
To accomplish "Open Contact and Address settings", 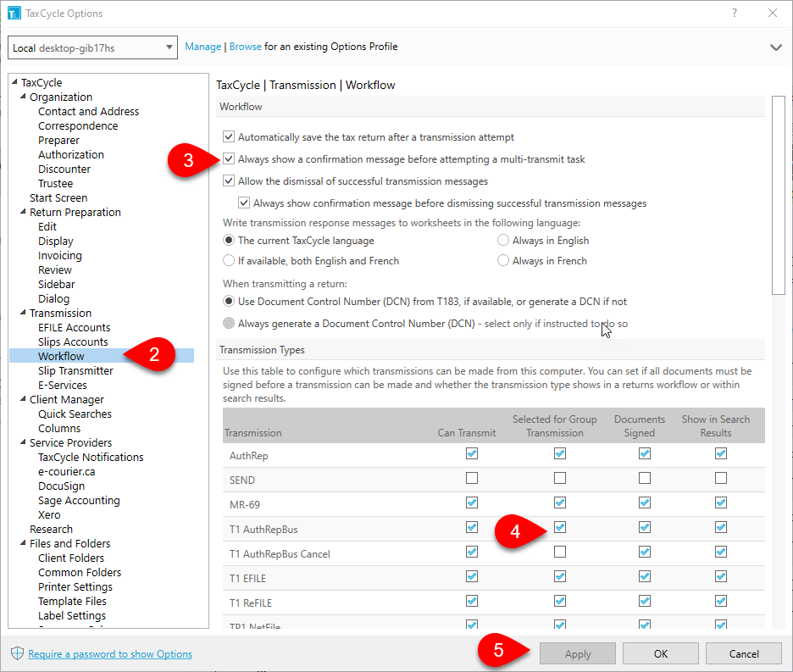I will 88,111.
